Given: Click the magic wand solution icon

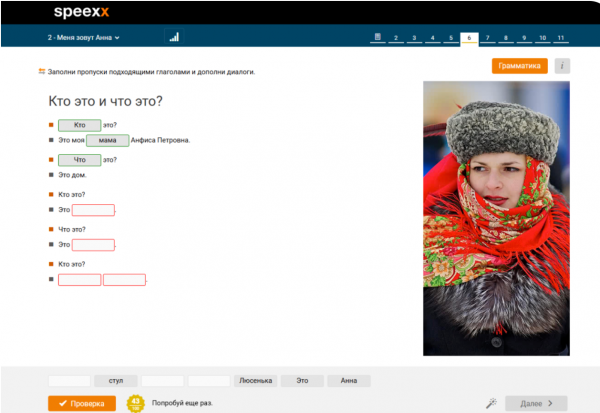Looking at the screenshot, I should pos(491,403).
